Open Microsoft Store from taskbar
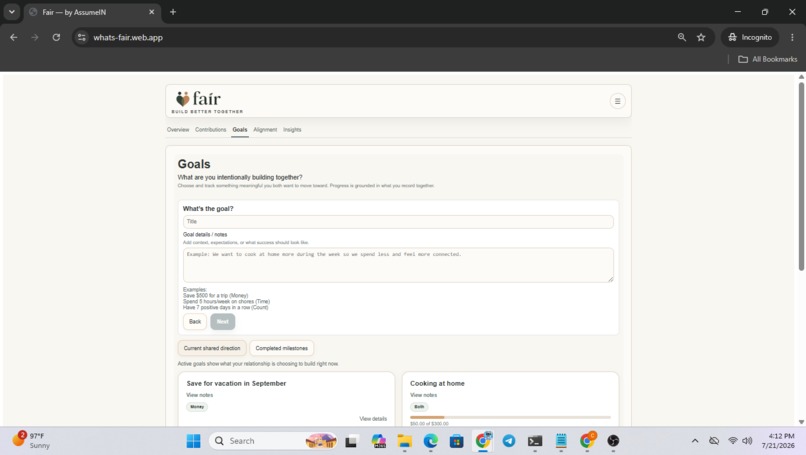Viewport: 806px width, 455px height. tap(456, 441)
